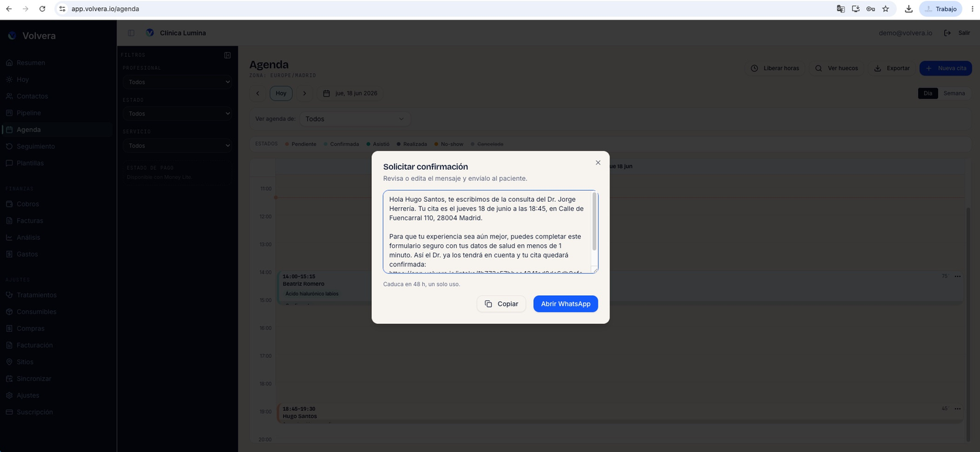Click the Sincronizar sync icon

pyautogui.click(x=9, y=379)
